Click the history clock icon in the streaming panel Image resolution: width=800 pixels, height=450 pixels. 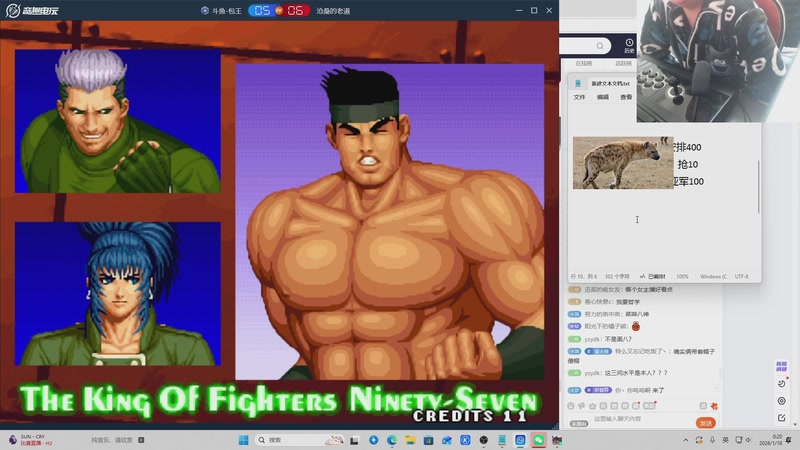(x=629, y=43)
